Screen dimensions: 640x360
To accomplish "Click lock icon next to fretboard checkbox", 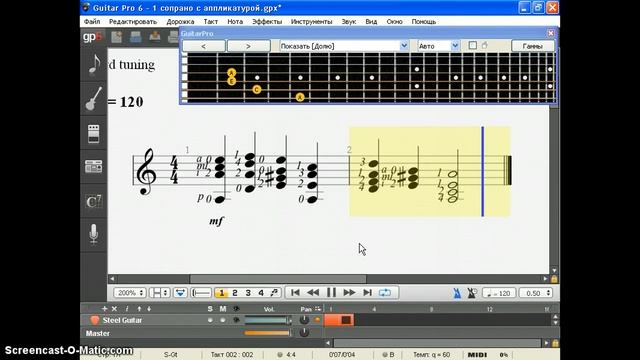I will pos(485,46).
